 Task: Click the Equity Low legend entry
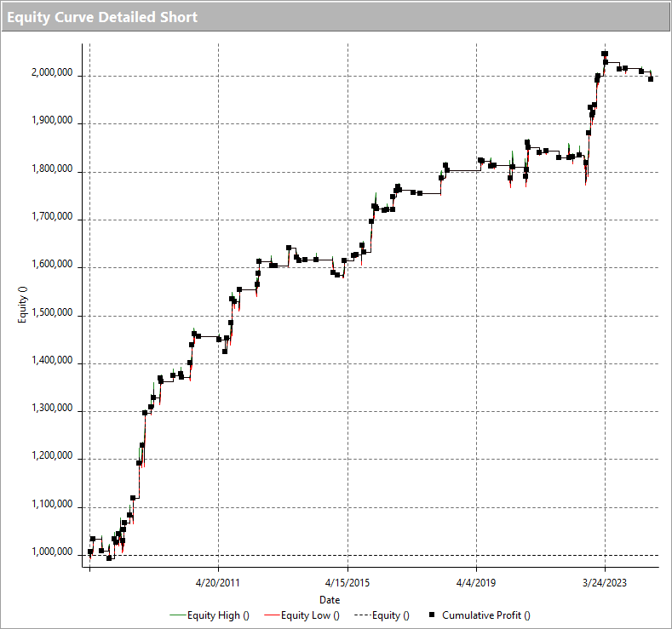(x=302, y=615)
